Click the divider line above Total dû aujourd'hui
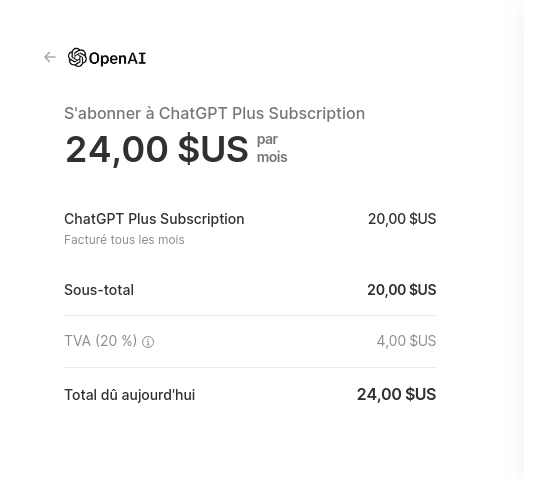Image resolution: width=551 pixels, height=479 pixels. 250,368
